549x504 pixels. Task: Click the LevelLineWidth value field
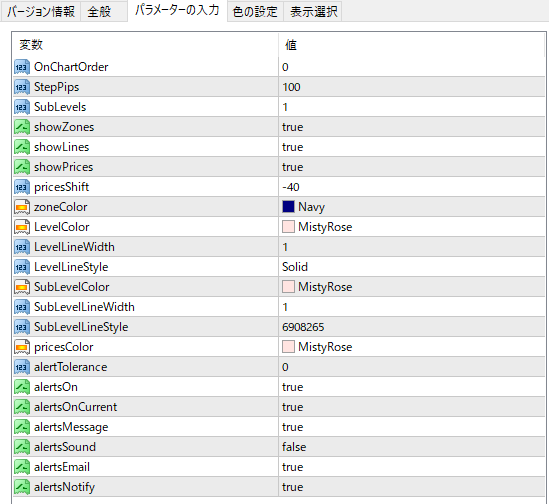tap(412, 247)
